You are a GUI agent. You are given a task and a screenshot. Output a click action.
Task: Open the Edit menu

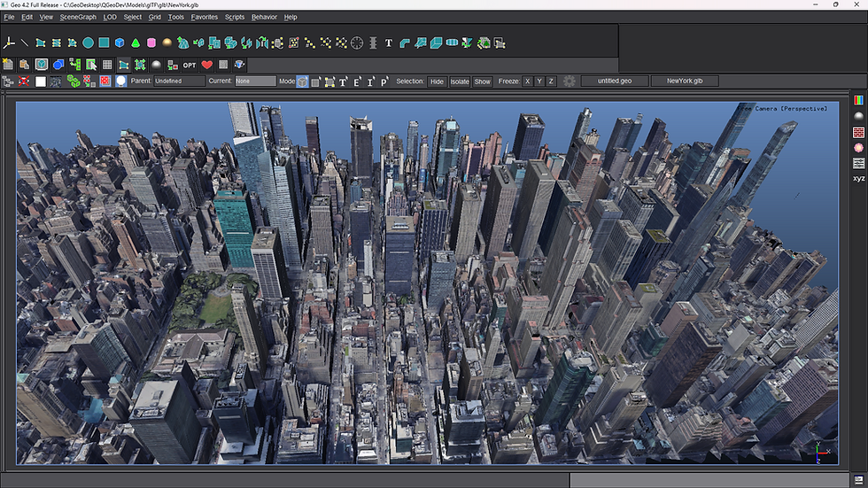click(27, 17)
